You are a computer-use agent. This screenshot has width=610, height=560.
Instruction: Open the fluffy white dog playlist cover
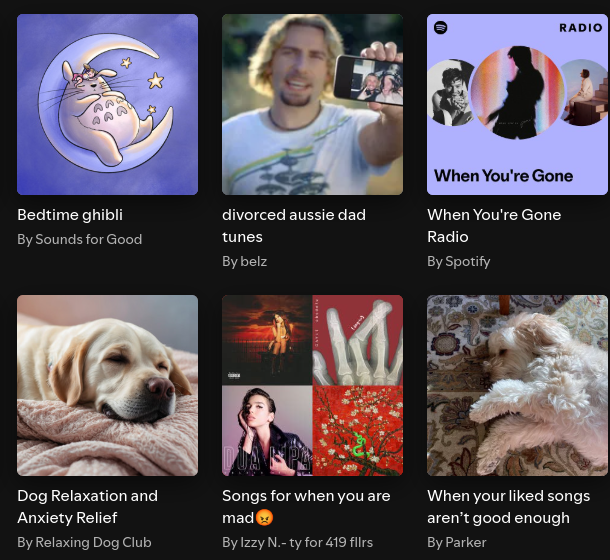coord(517,385)
